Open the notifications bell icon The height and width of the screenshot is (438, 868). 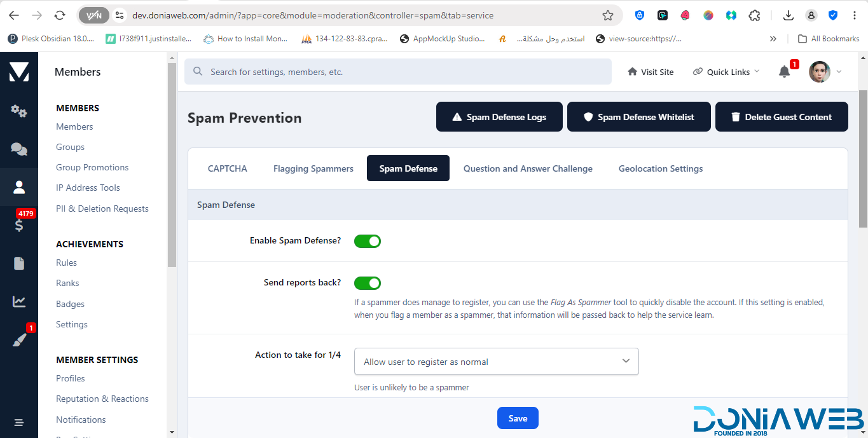pyautogui.click(x=784, y=72)
